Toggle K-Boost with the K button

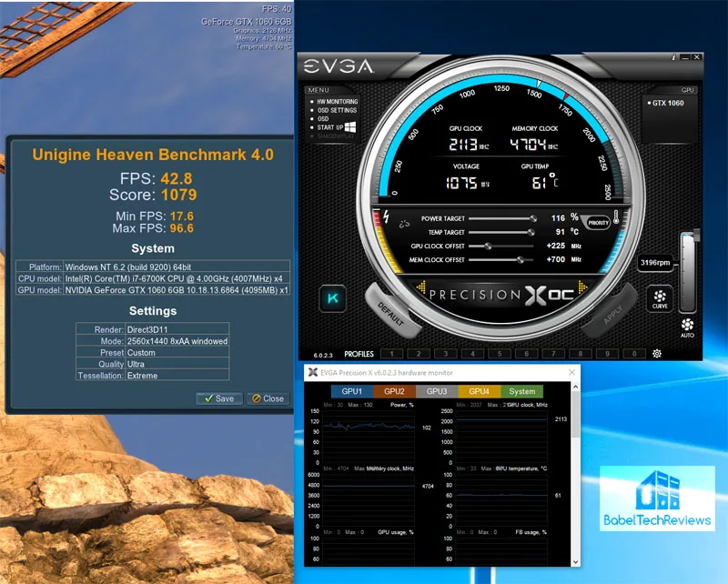333,298
